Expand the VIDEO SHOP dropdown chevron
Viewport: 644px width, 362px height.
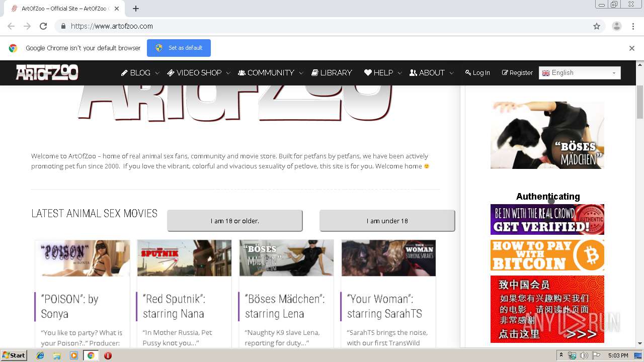coord(228,73)
